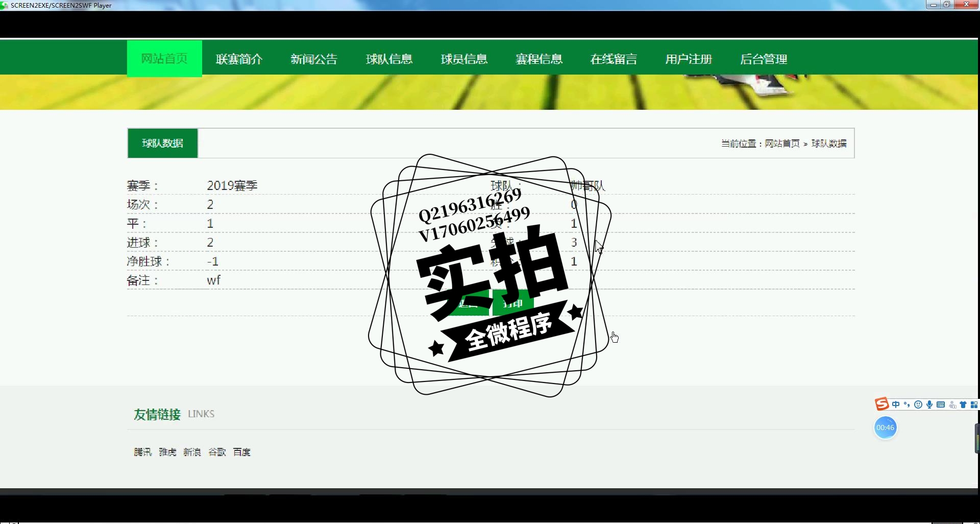Click value 2 in 进球 row
980x524 pixels.
(210, 243)
